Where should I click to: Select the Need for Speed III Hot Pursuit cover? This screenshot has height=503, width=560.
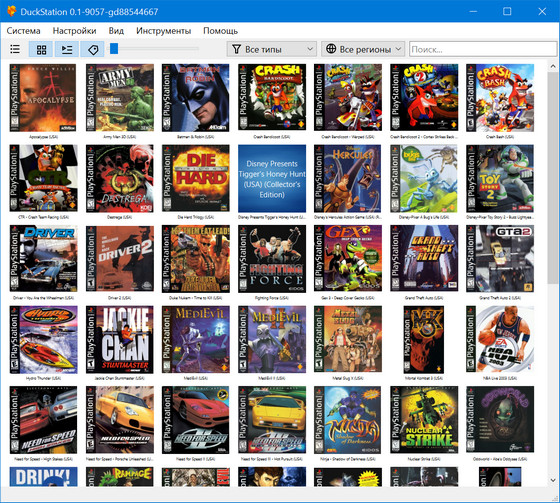tap(272, 420)
